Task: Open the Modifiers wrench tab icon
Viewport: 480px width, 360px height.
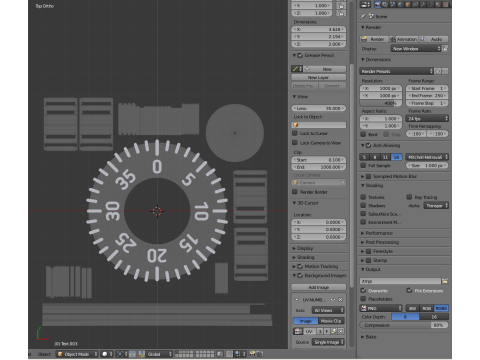Action: pos(423,4)
